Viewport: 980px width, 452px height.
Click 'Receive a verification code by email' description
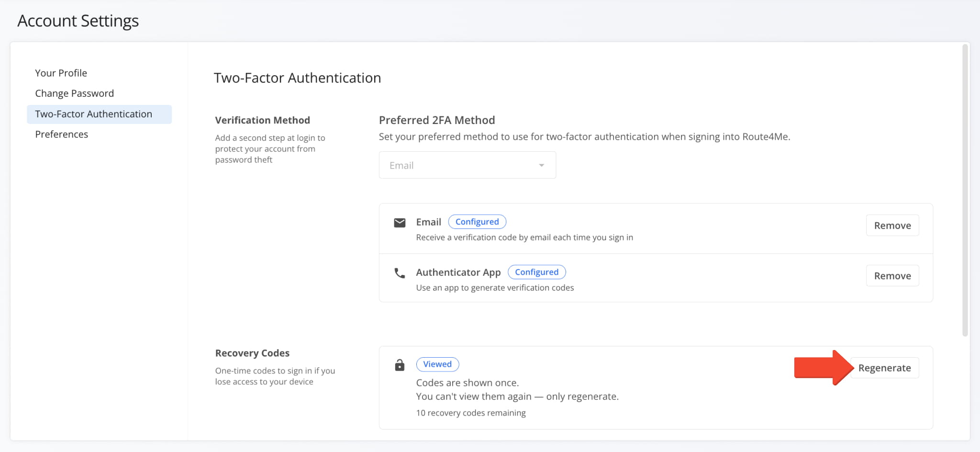524,237
